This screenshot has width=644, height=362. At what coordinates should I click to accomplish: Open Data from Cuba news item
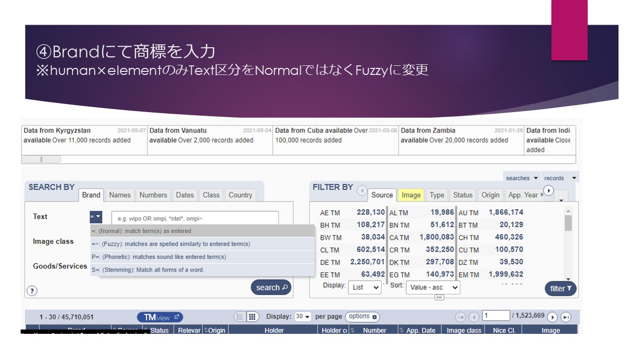point(336,140)
